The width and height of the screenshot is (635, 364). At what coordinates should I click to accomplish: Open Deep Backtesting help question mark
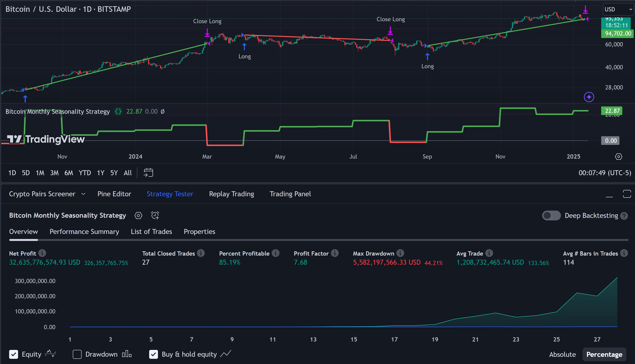[624, 216]
